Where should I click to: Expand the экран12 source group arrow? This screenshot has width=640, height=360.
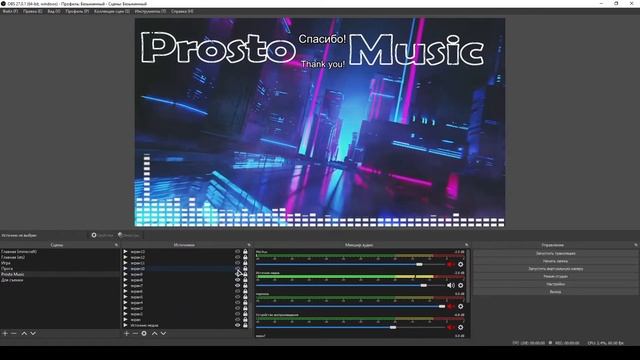coord(126,258)
